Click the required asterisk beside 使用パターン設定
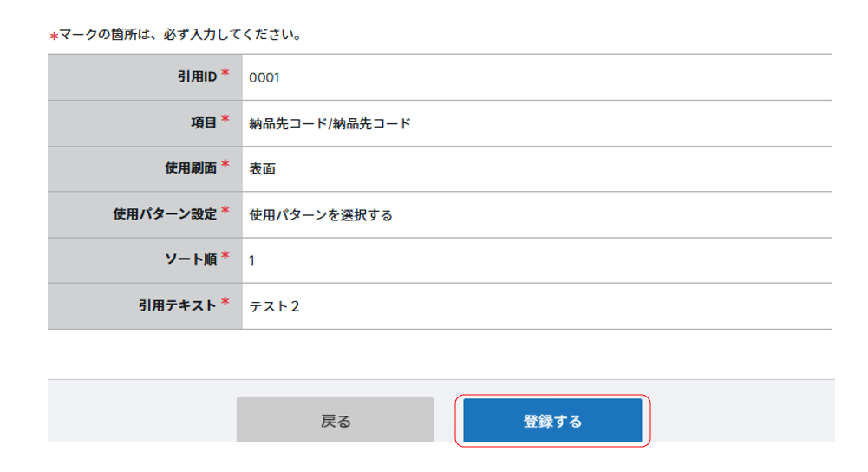This screenshot has width=868, height=472. [225, 212]
